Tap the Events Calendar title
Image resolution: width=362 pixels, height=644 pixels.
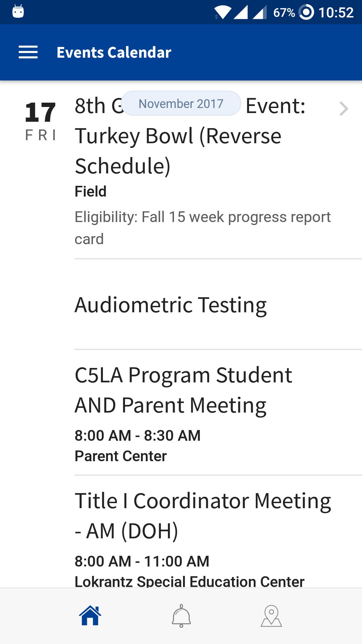[114, 52]
